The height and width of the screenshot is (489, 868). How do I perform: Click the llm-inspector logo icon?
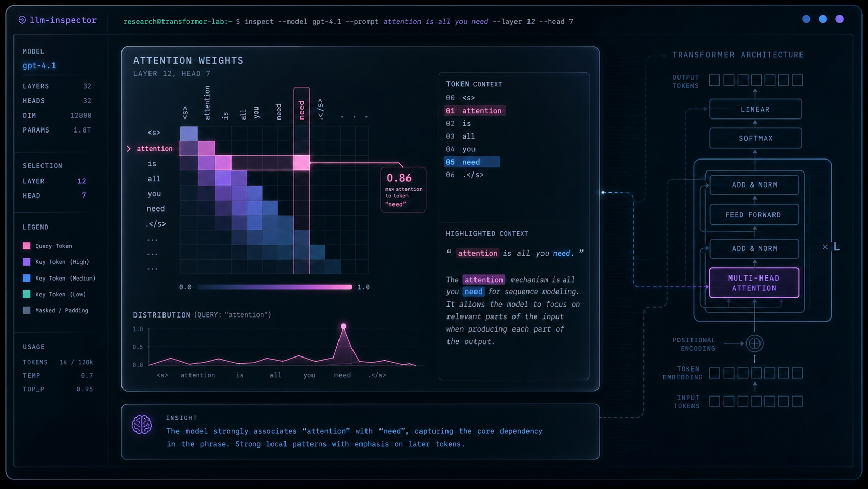pos(22,20)
